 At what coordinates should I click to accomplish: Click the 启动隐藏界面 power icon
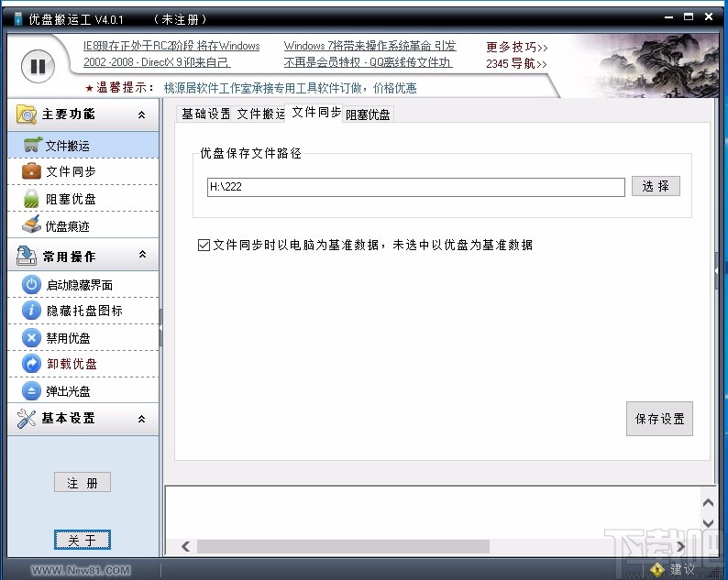(x=31, y=284)
